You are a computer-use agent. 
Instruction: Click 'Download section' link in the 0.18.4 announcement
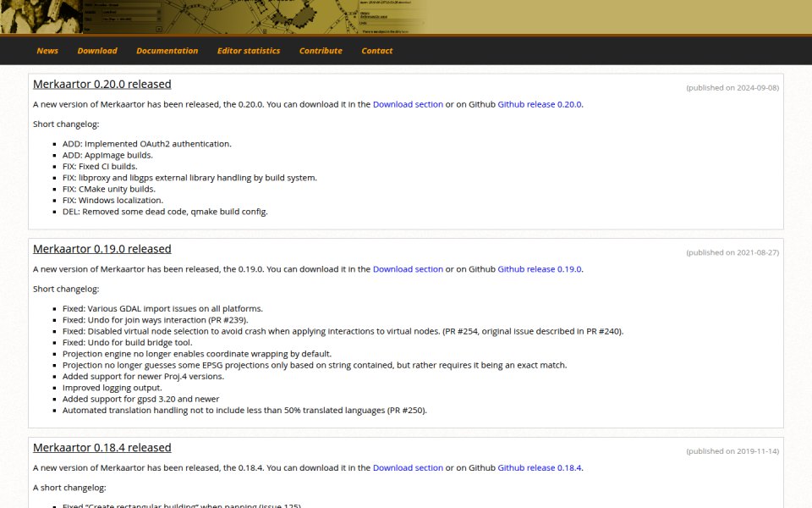point(408,467)
